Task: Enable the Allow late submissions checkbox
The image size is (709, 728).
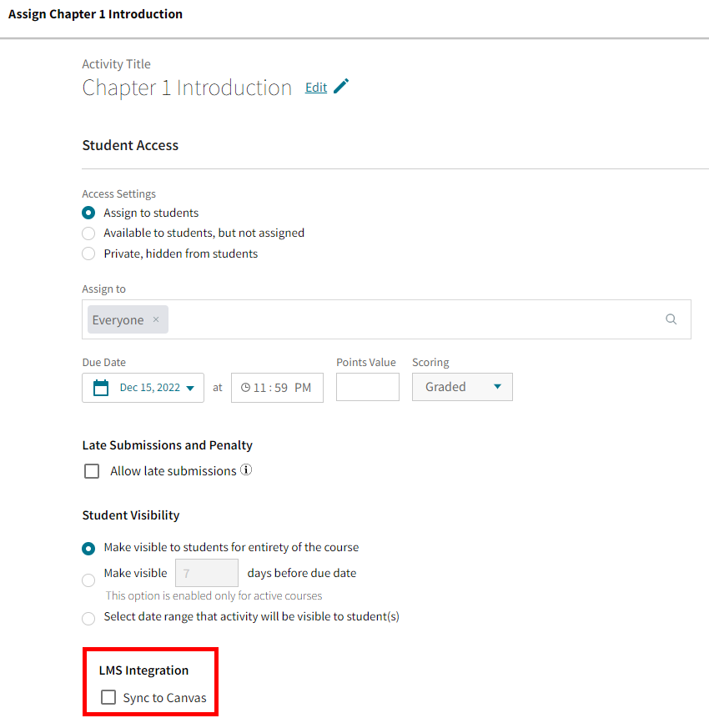Action: tap(92, 470)
